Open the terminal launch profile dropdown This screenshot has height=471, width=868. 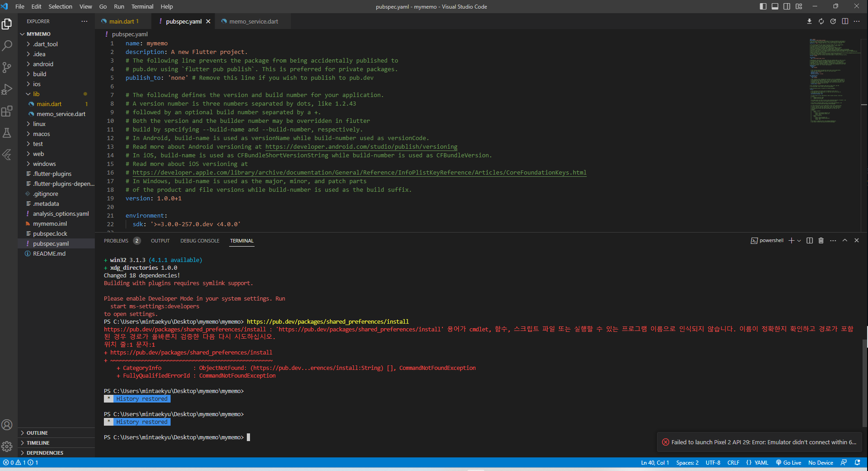(x=799, y=241)
